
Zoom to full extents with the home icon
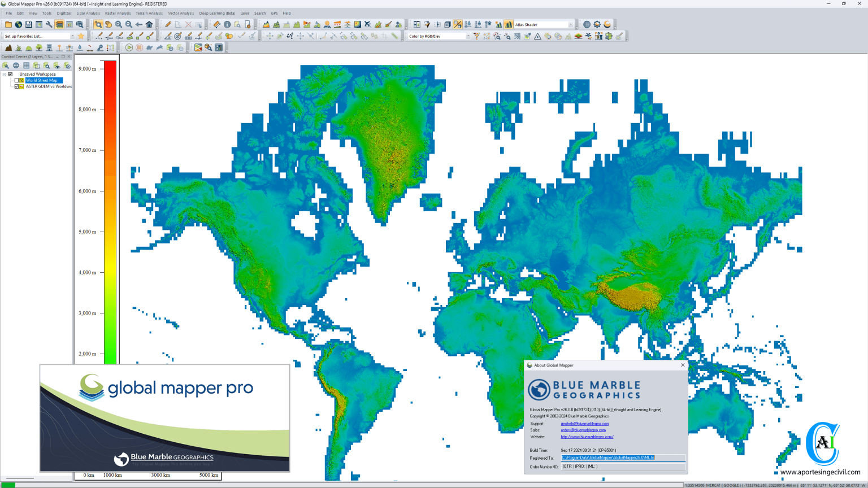pyautogui.click(x=149, y=24)
